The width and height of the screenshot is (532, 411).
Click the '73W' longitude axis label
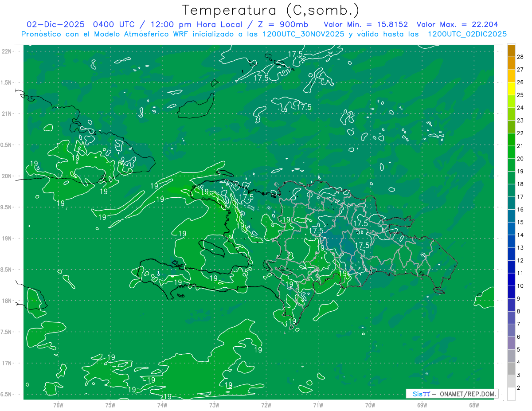(x=214, y=404)
